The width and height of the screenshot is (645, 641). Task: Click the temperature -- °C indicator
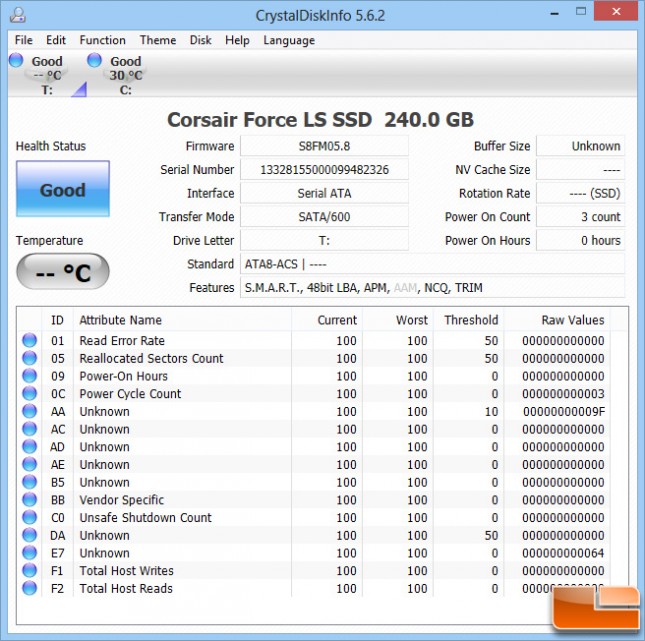[63, 271]
